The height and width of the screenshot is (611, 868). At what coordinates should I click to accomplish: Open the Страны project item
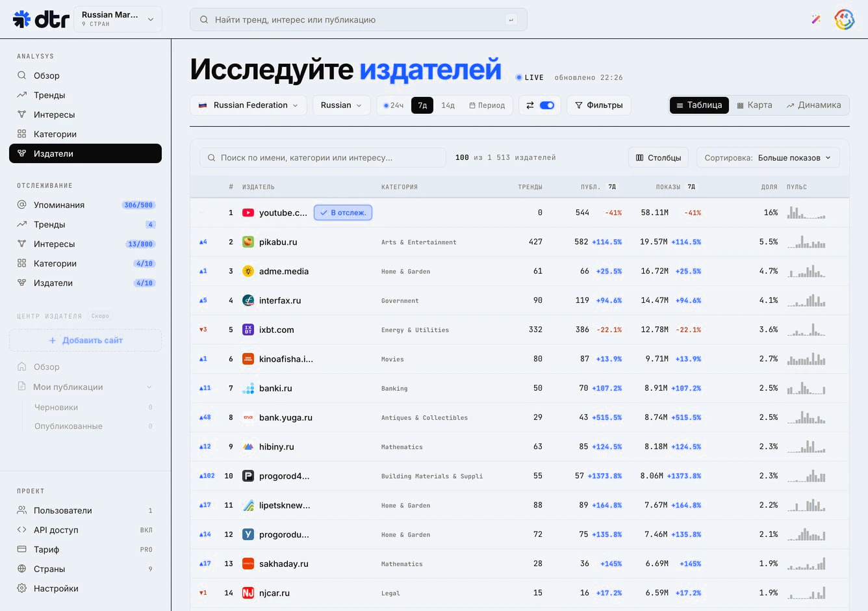point(85,569)
